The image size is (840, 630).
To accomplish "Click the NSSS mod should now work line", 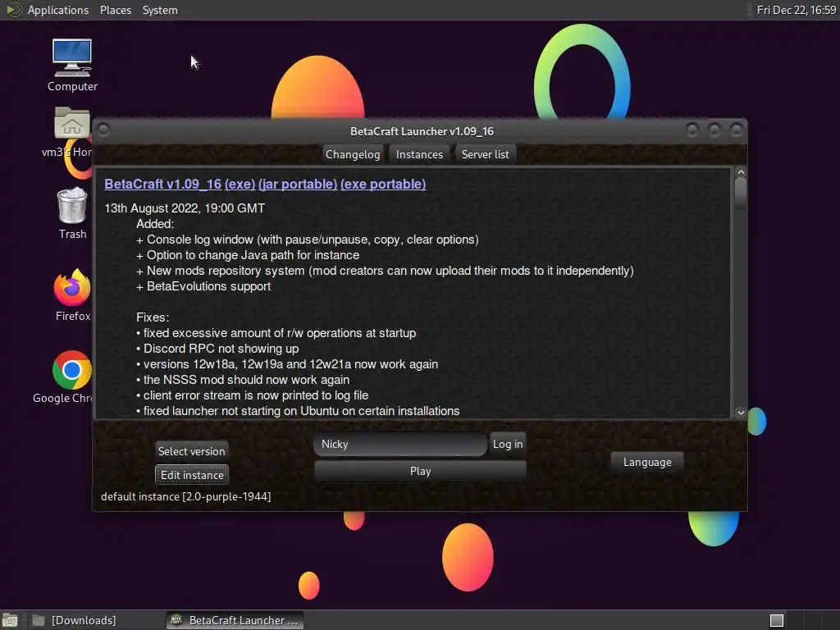I will [x=243, y=380].
